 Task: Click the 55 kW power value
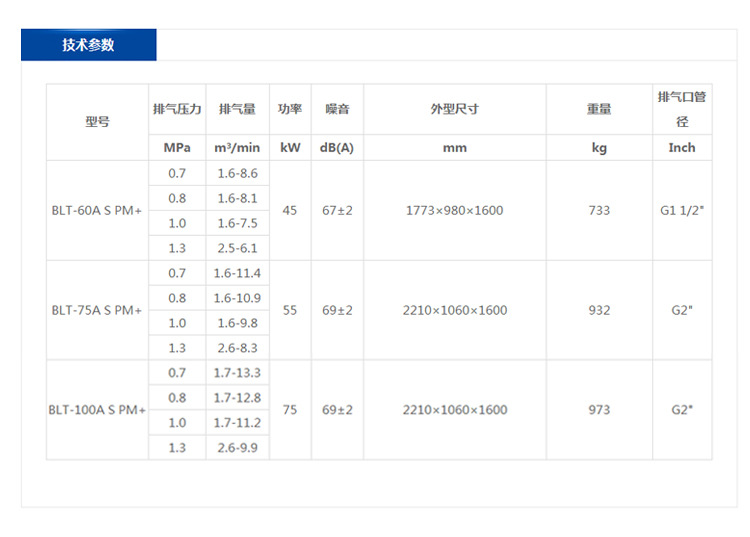click(289, 310)
